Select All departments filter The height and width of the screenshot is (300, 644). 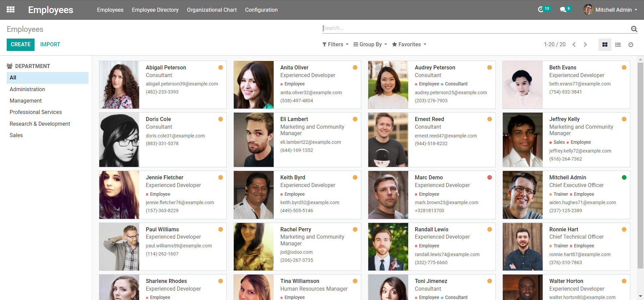click(x=48, y=78)
